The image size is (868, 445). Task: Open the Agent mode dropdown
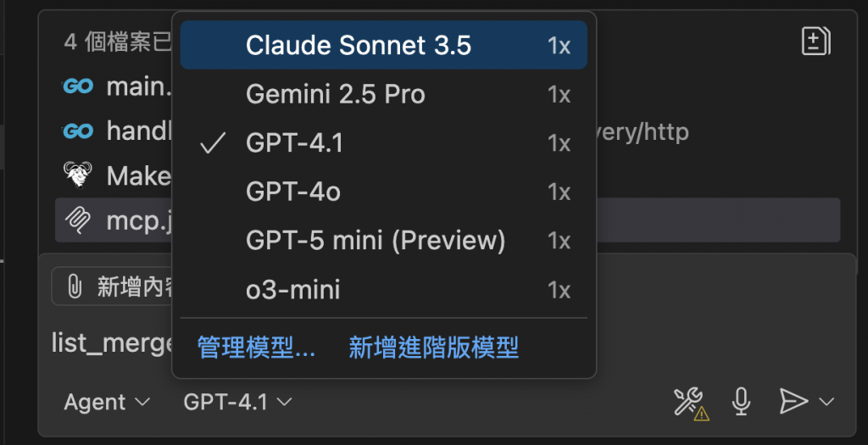tap(107, 402)
